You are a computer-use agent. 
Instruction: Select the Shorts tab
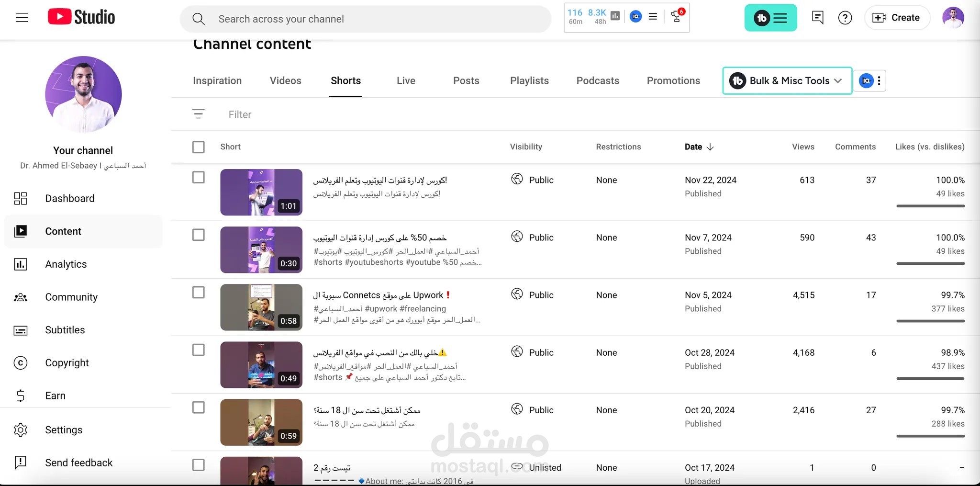click(345, 80)
